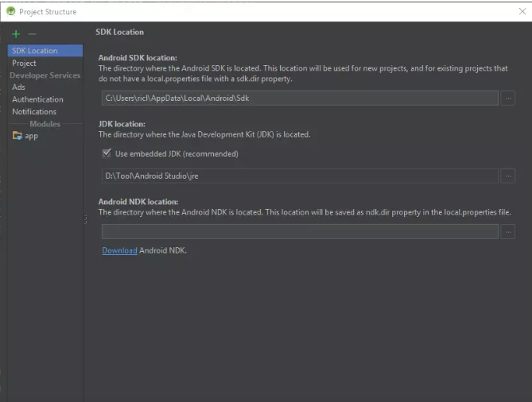532x402 pixels.
Task: Select SDK Location in the sidebar
Action: (45, 51)
